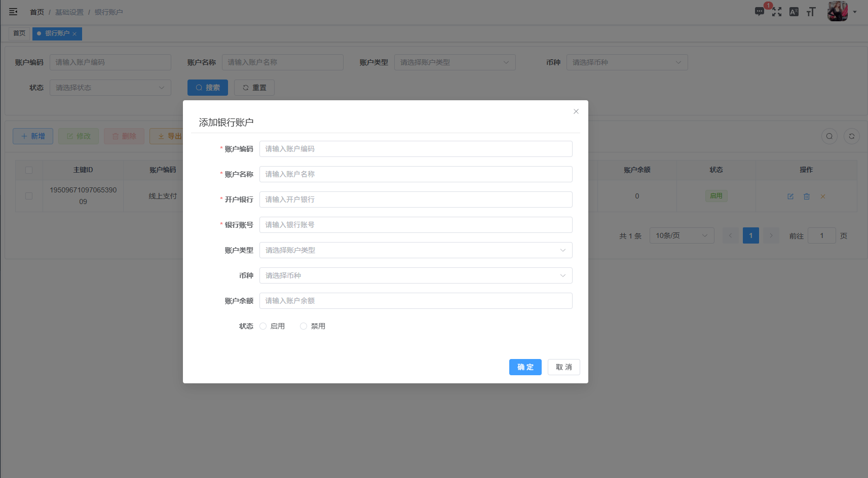The width and height of the screenshot is (868, 478).
Task: Toggle fullscreen with the expand icon
Action: pyautogui.click(x=776, y=11)
